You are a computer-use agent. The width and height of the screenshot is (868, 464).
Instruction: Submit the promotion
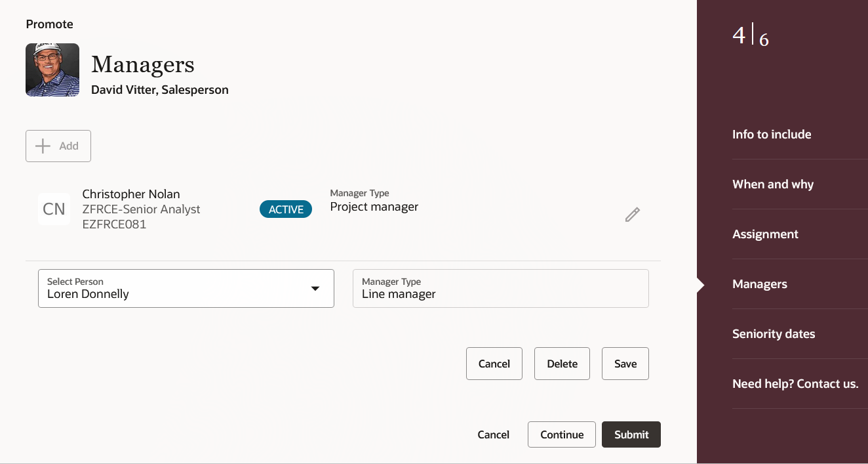coord(631,434)
